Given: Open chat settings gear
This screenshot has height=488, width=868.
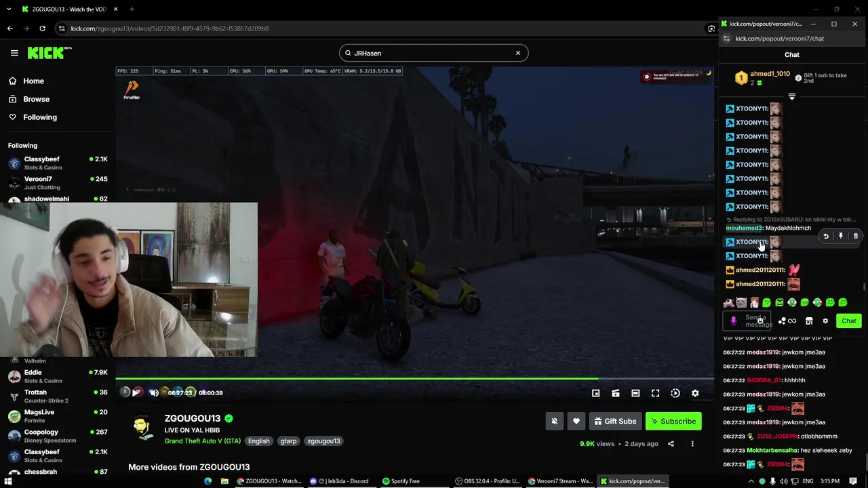Looking at the screenshot, I should pyautogui.click(x=825, y=321).
